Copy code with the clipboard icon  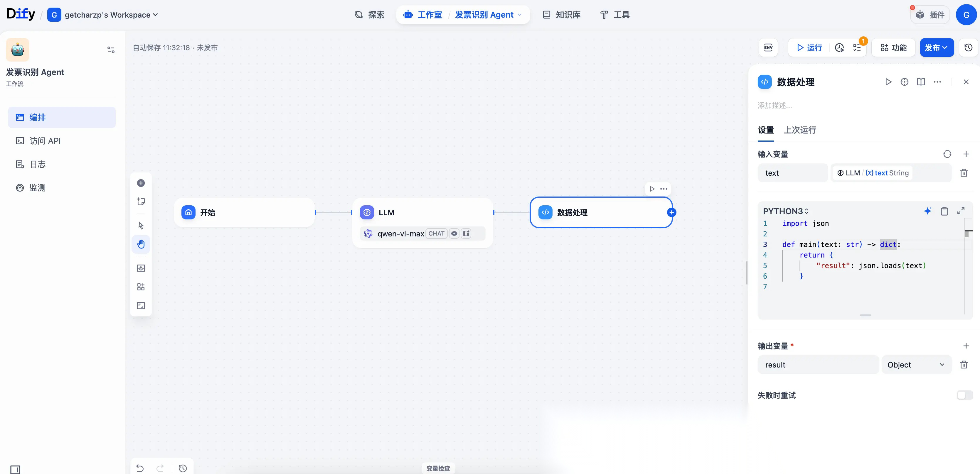(944, 211)
